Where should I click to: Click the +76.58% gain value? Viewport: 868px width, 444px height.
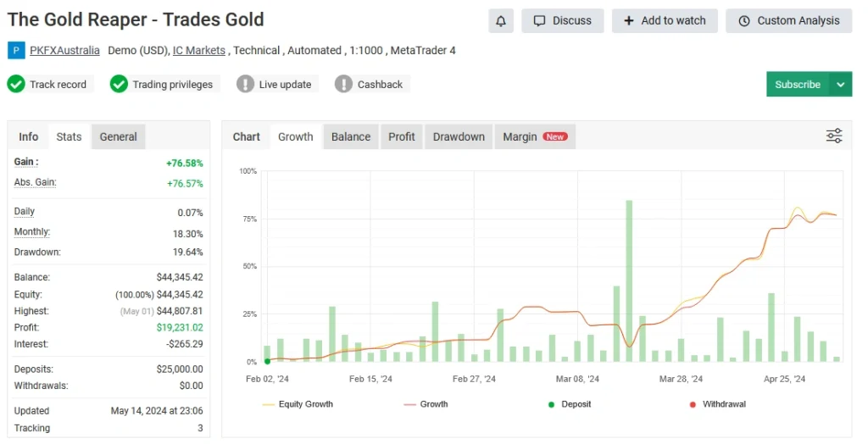[184, 164]
